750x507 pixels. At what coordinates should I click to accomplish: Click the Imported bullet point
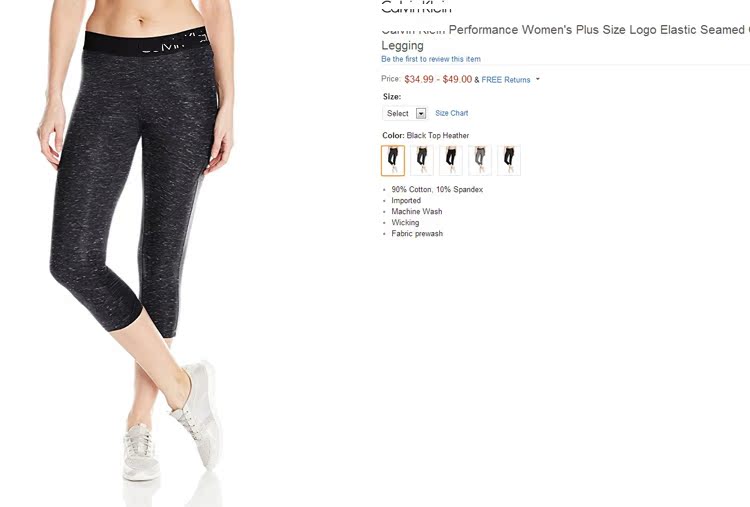click(406, 200)
